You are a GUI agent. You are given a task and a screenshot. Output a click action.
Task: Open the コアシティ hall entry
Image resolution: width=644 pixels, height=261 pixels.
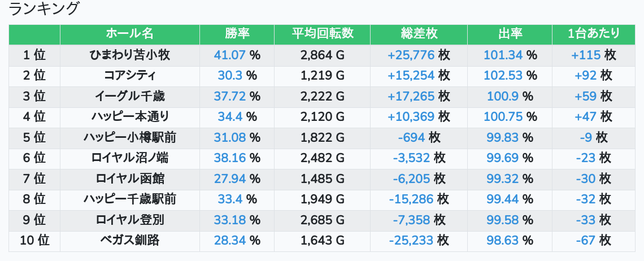click(130, 76)
